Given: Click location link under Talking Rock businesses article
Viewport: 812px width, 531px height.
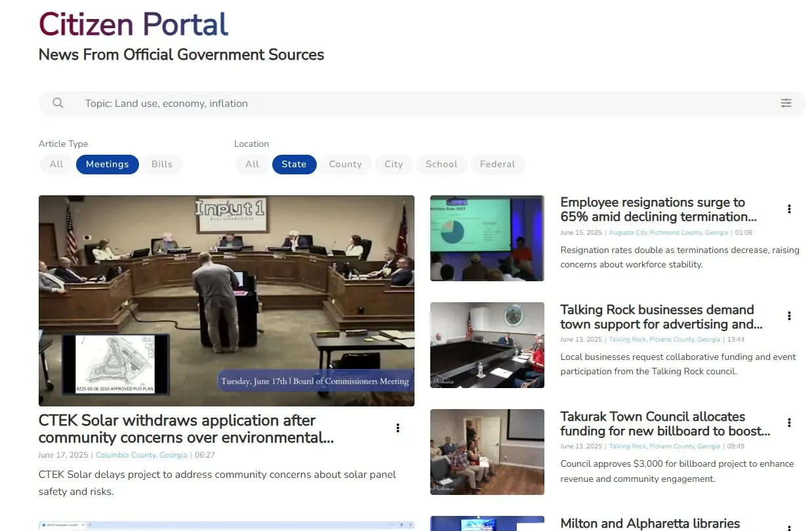Looking at the screenshot, I should coord(664,340).
